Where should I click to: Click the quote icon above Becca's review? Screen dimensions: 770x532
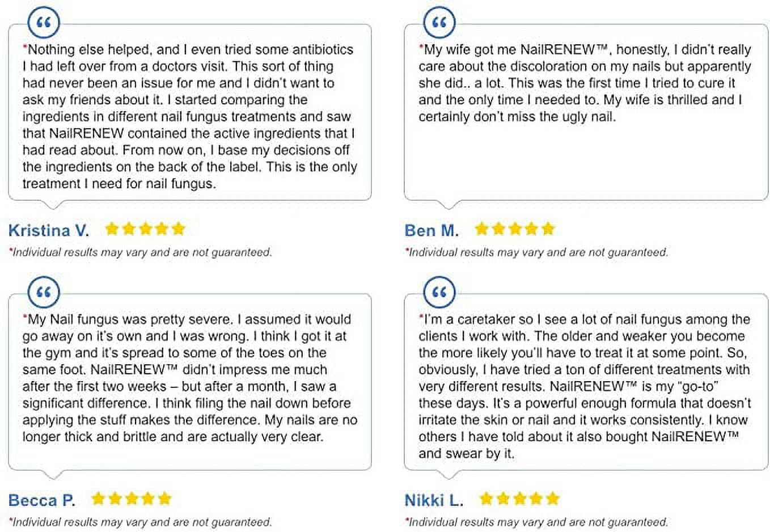tap(44, 293)
